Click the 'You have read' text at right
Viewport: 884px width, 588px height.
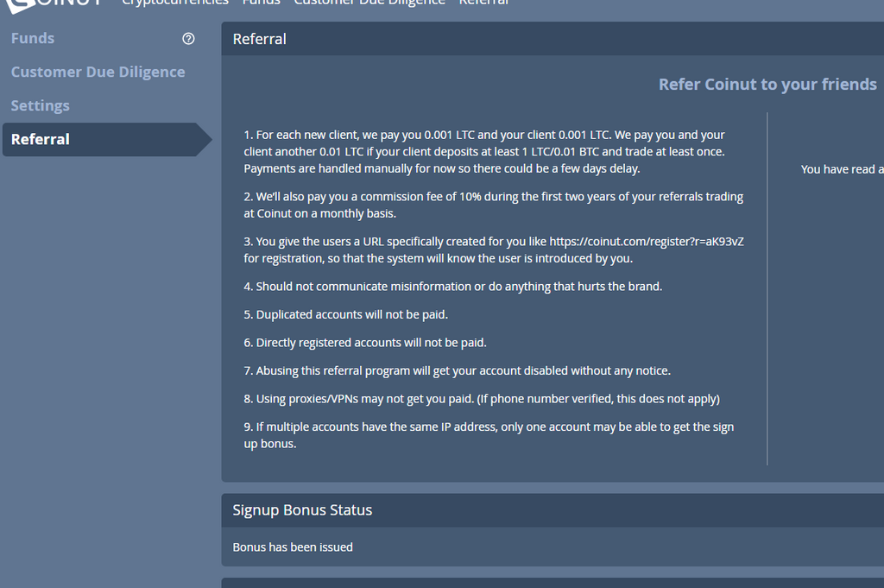coord(843,169)
